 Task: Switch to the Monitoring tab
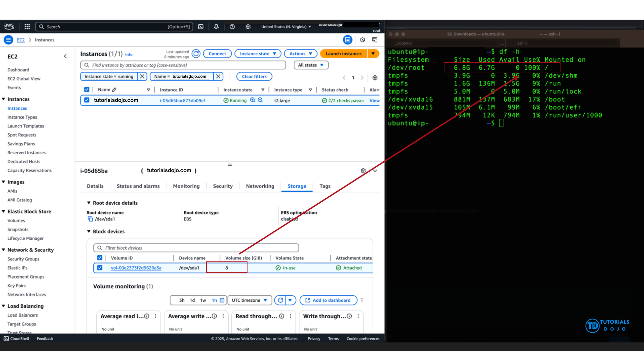click(186, 186)
